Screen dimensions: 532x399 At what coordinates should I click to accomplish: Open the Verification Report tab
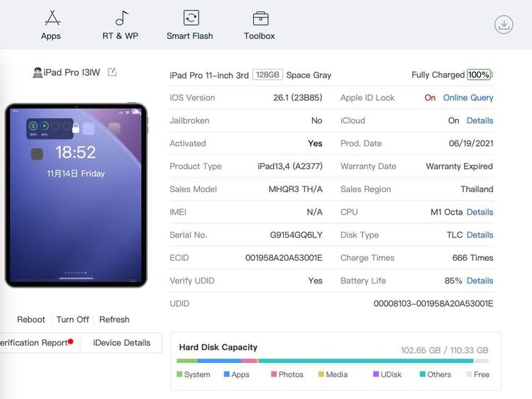[x=39, y=343]
